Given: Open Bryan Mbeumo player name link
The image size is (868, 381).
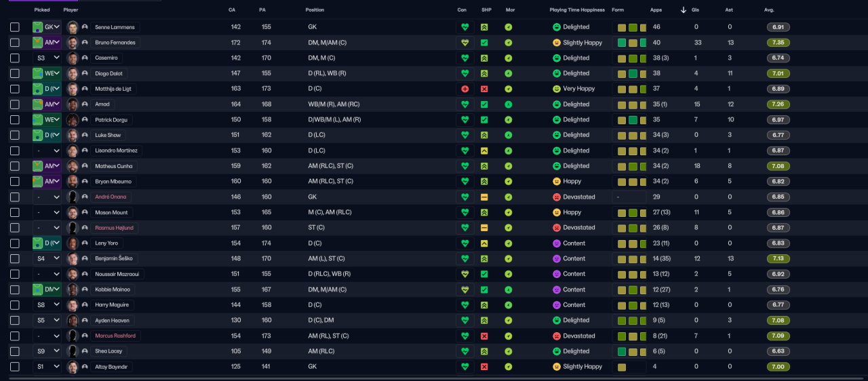Looking at the screenshot, I should pyautogui.click(x=113, y=182).
